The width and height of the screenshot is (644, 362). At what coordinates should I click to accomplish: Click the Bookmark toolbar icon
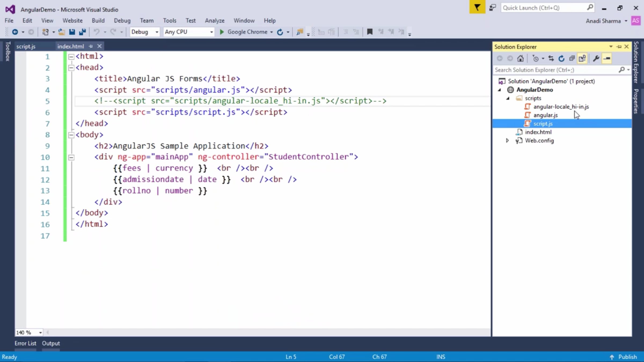370,32
